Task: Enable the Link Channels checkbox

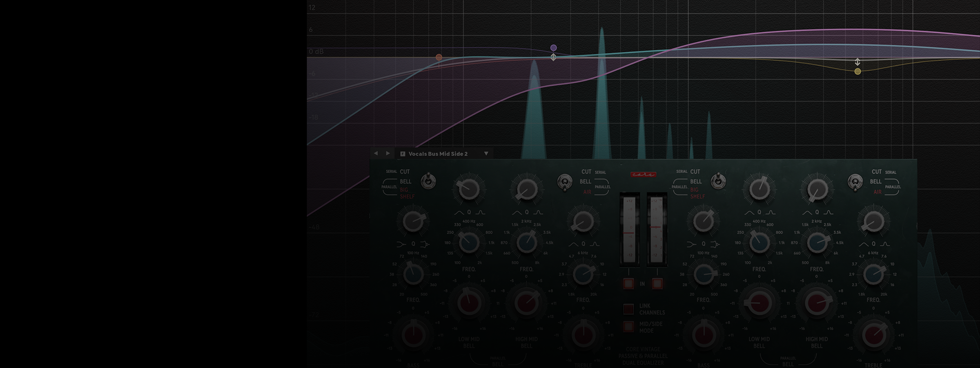Action: (628, 309)
